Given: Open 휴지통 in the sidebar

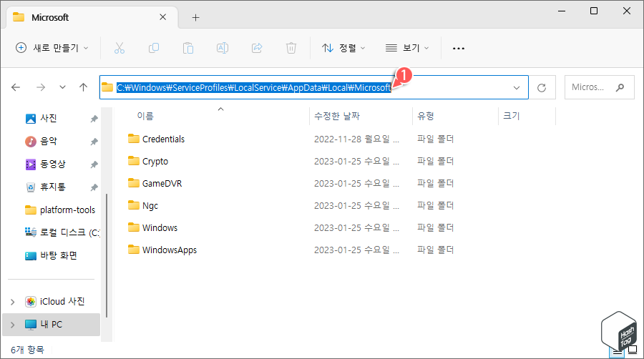Looking at the screenshot, I should click(52, 187).
